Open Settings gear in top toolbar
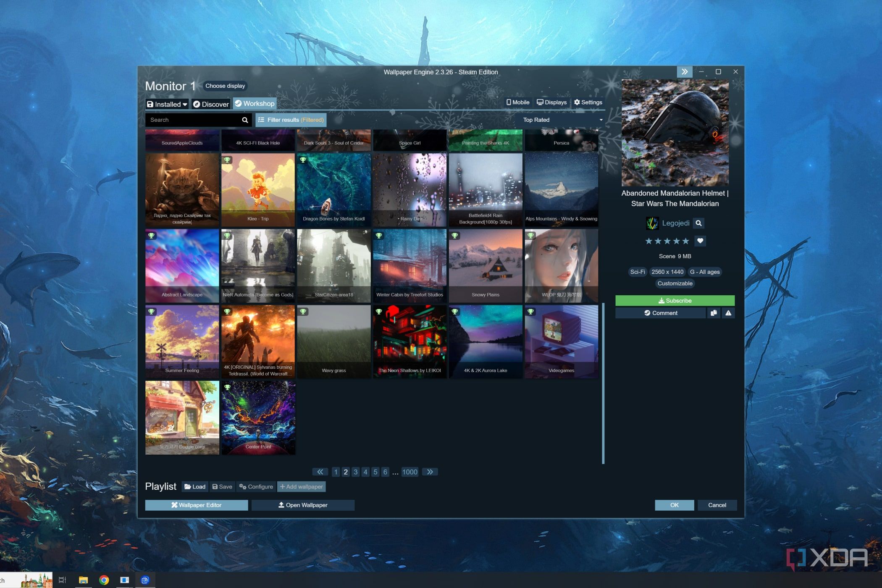The width and height of the screenshot is (882, 588). [588, 102]
